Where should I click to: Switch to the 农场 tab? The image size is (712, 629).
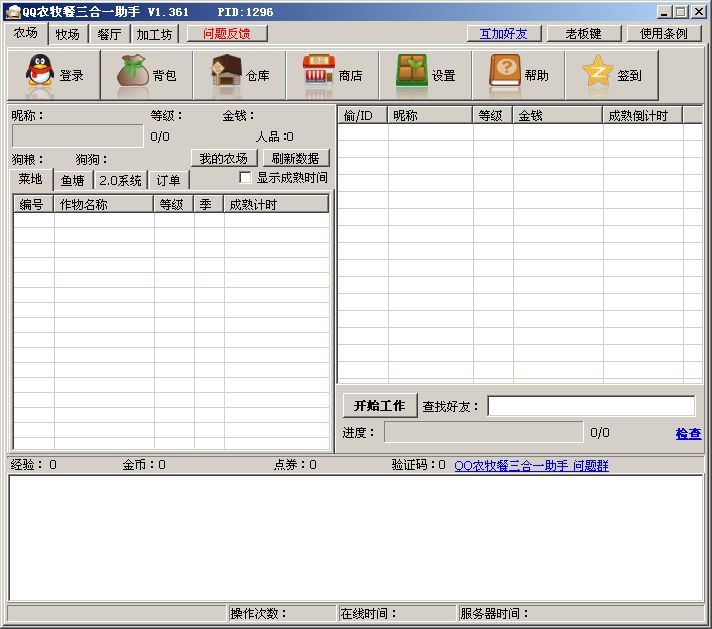click(x=26, y=33)
